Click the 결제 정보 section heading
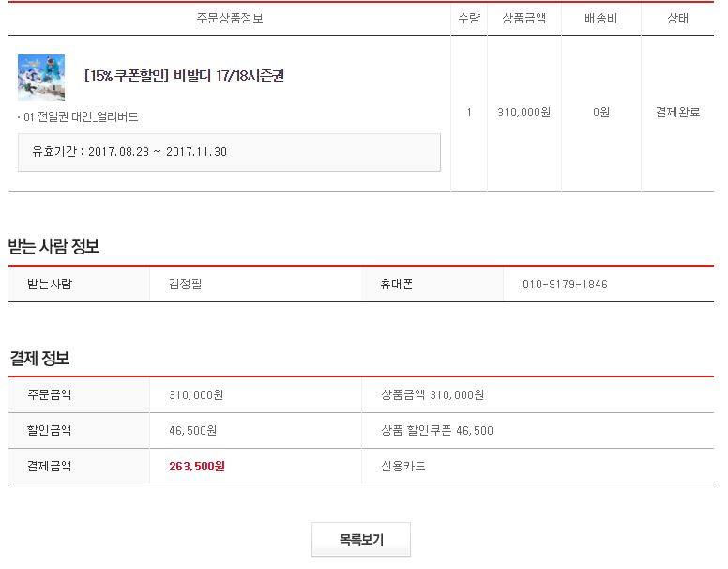The image size is (728, 569). tap(39, 358)
